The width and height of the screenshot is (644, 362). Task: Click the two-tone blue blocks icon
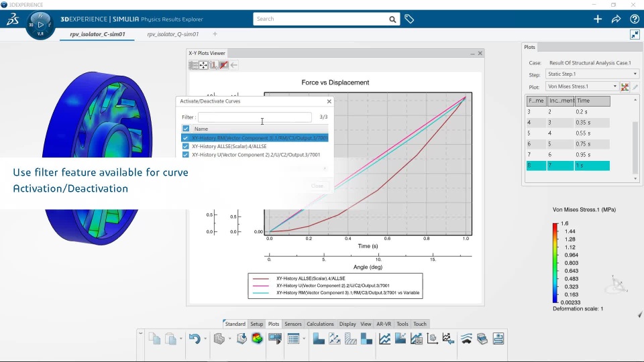(366, 339)
